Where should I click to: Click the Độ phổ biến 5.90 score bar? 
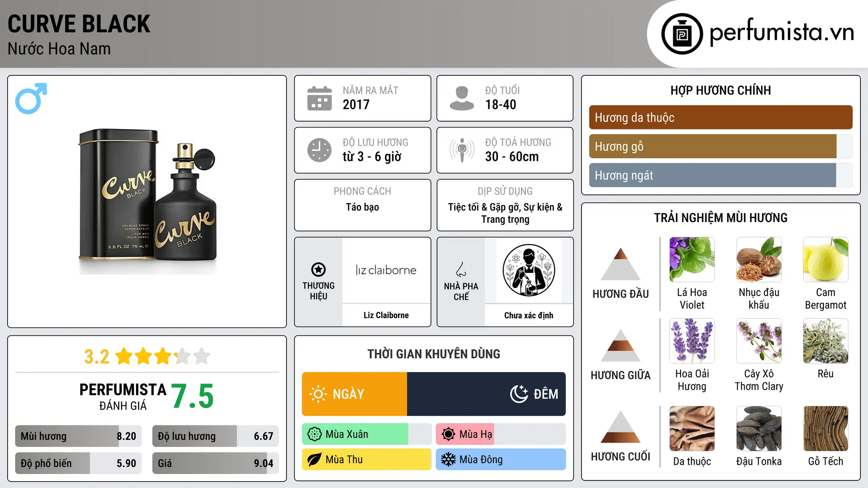tap(78, 463)
